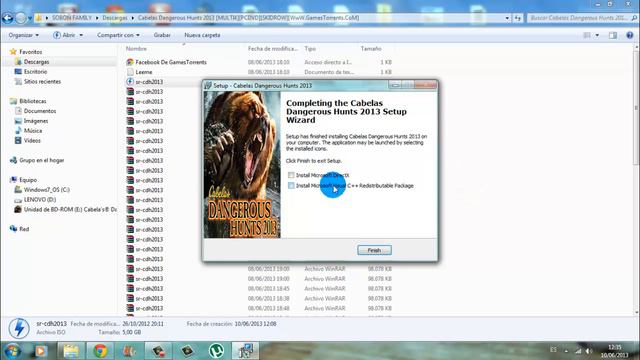Viewport: 640px width, 360px height.
Task: Click SOBON FAMILY in the address breadcrumb
Action: pyautogui.click(x=72, y=18)
